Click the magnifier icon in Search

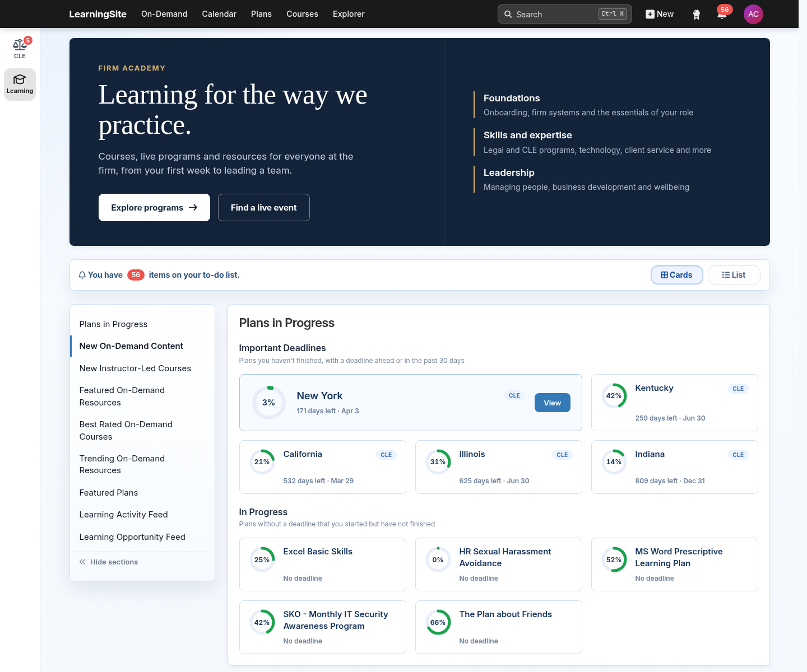coord(508,14)
